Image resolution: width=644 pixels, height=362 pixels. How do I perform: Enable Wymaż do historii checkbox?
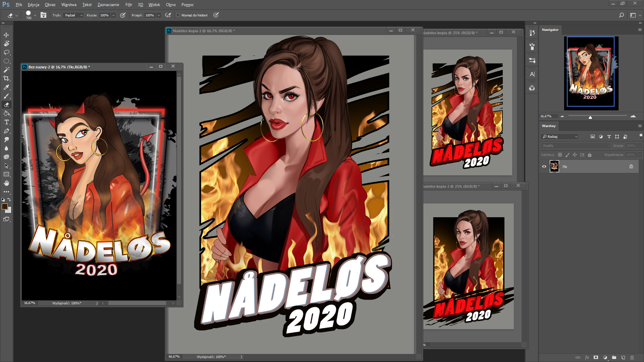coord(178,15)
